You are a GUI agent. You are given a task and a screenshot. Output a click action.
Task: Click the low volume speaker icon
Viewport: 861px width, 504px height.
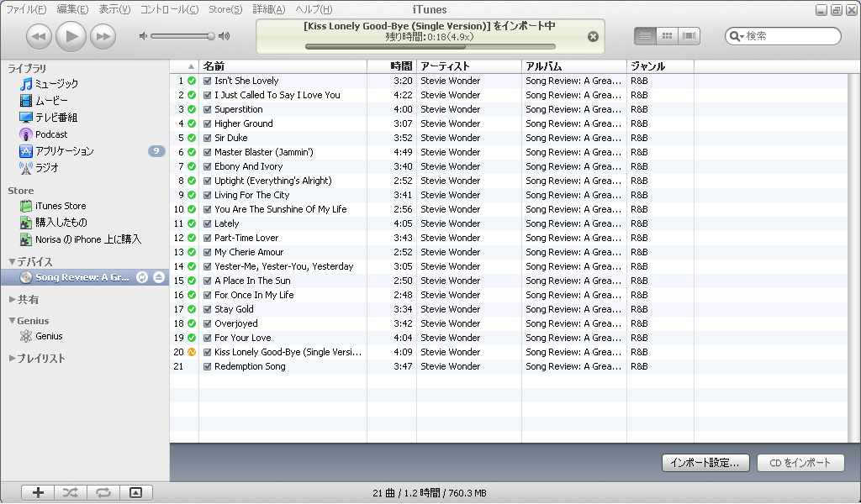tap(143, 36)
